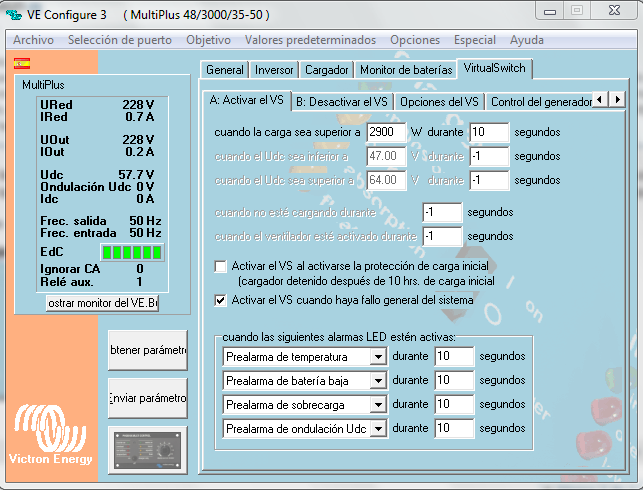Viewport: 643px width, 490px height.
Task: Open the Objetivo menu
Action: tap(208, 40)
